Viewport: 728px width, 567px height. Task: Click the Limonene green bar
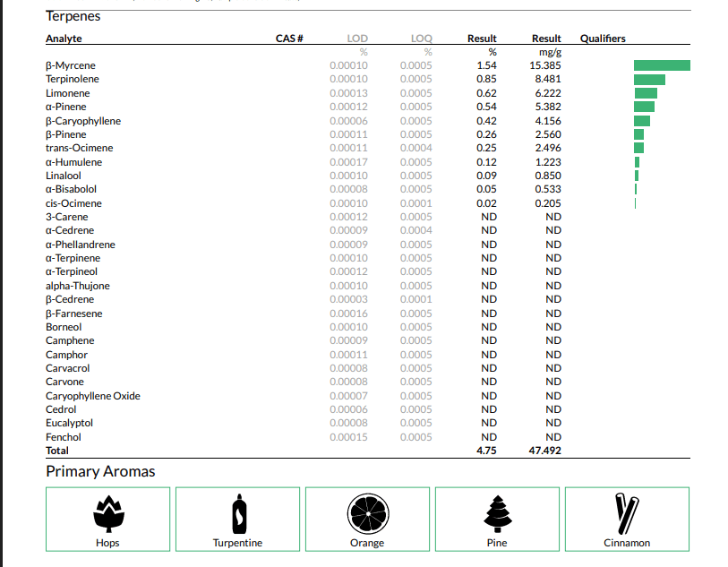tap(646, 93)
